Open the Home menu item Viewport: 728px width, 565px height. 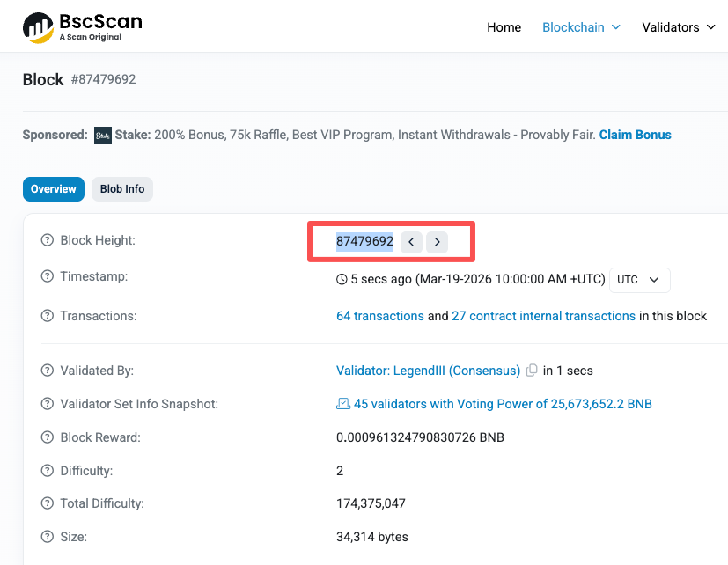tap(504, 27)
